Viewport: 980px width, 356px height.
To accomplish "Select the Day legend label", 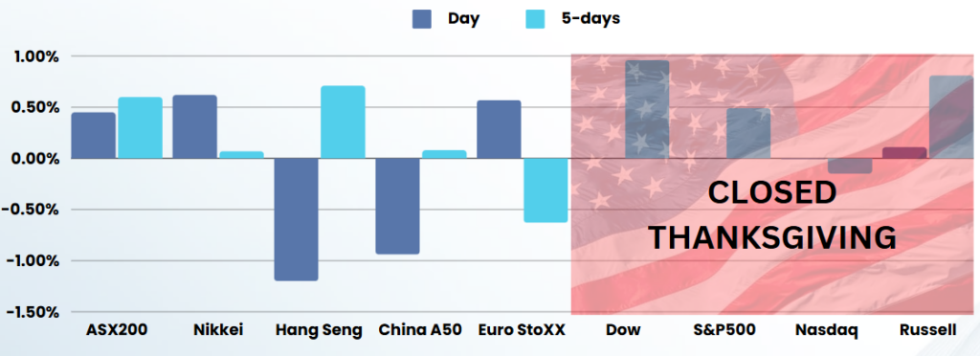I will click(464, 19).
